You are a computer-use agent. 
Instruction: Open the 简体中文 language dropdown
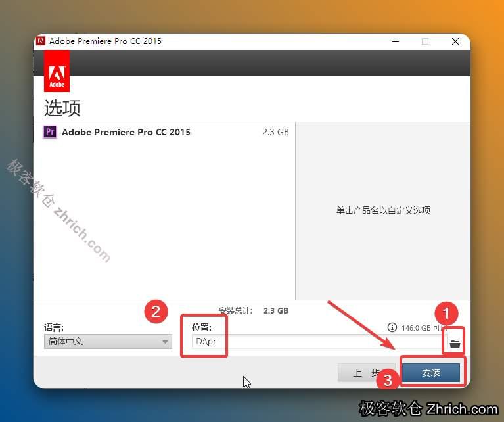(108, 341)
